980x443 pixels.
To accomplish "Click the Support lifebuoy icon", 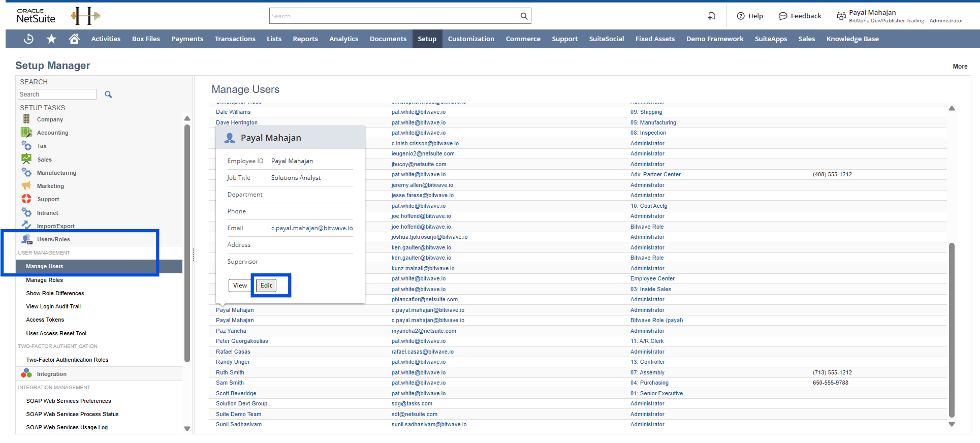I will point(26,199).
